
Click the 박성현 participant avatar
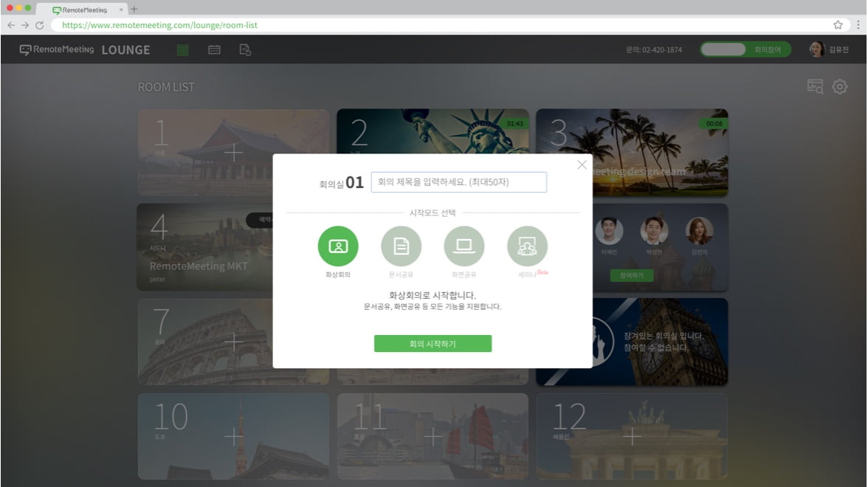click(654, 231)
